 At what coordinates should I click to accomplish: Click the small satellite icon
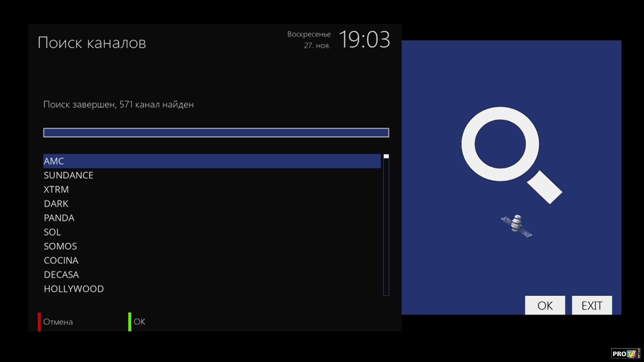pos(517,226)
